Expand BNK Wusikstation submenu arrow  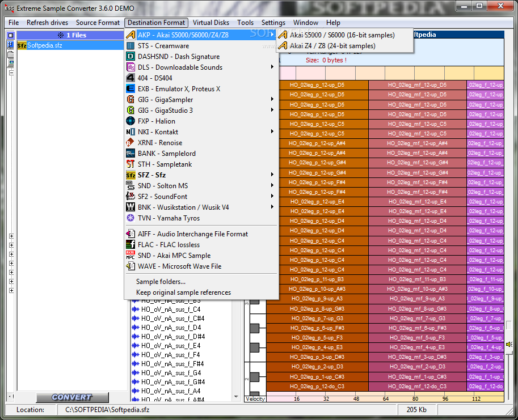272,207
